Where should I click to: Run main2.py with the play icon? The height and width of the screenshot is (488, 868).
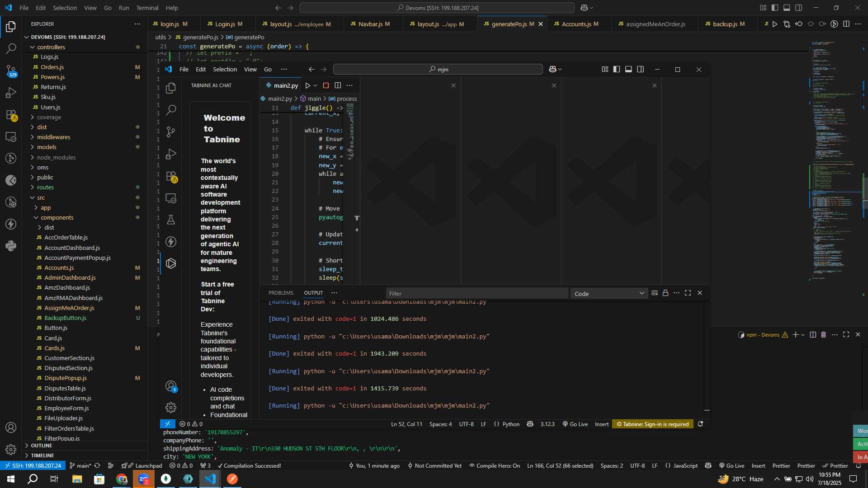click(x=308, y=85)
